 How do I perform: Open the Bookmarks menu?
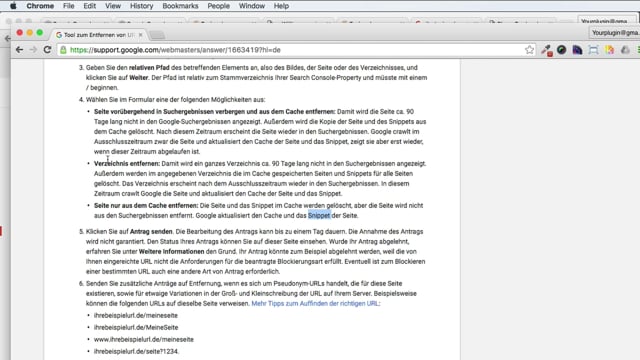tap(180, 6)
